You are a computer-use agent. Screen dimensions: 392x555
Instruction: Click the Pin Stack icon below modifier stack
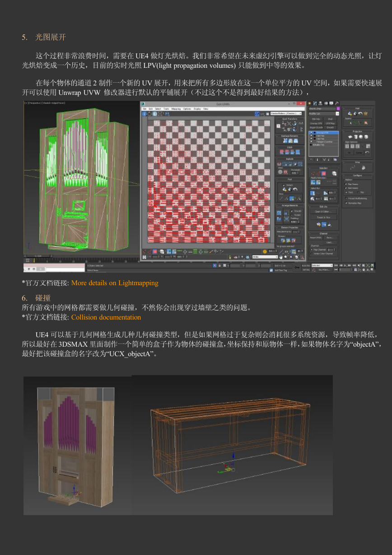pyautogui.click(x=311, y=159)
